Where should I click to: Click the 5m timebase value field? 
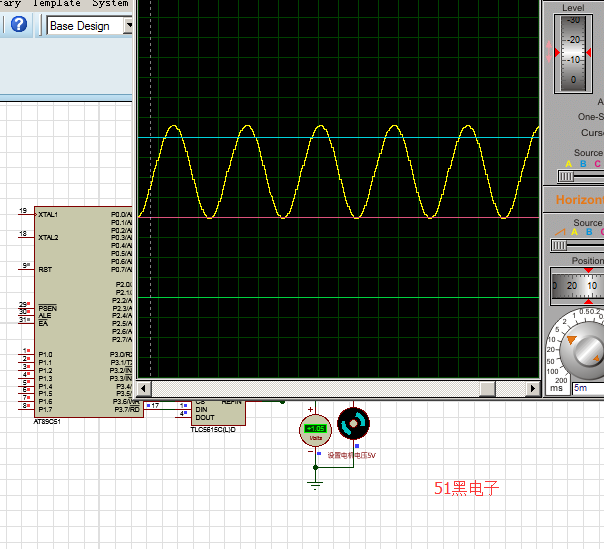588,388
